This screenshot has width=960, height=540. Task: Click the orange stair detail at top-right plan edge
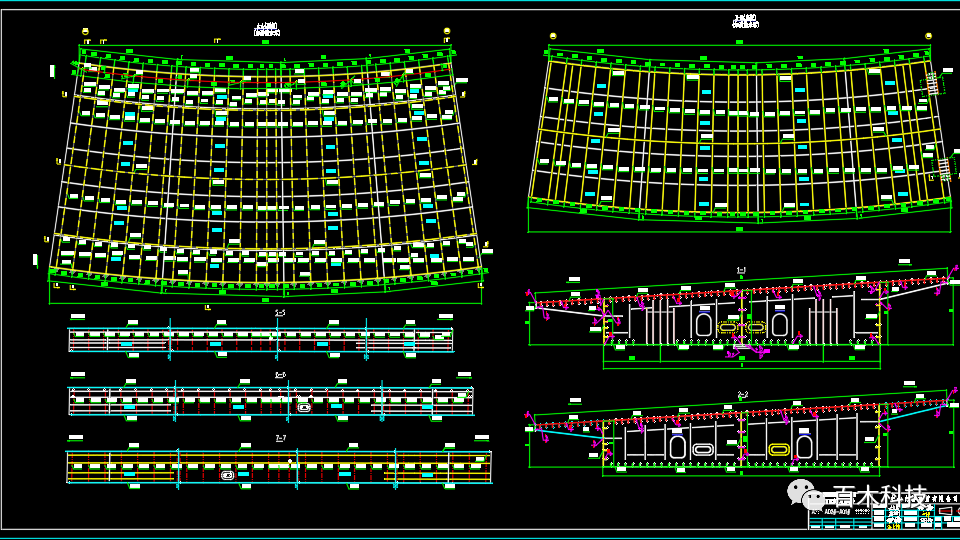[932, 84]
